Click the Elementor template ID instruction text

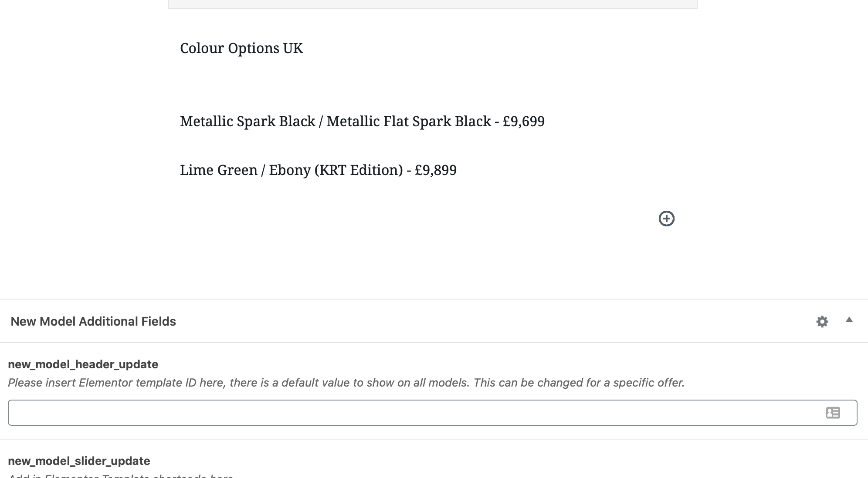click(x=346, y=383)
